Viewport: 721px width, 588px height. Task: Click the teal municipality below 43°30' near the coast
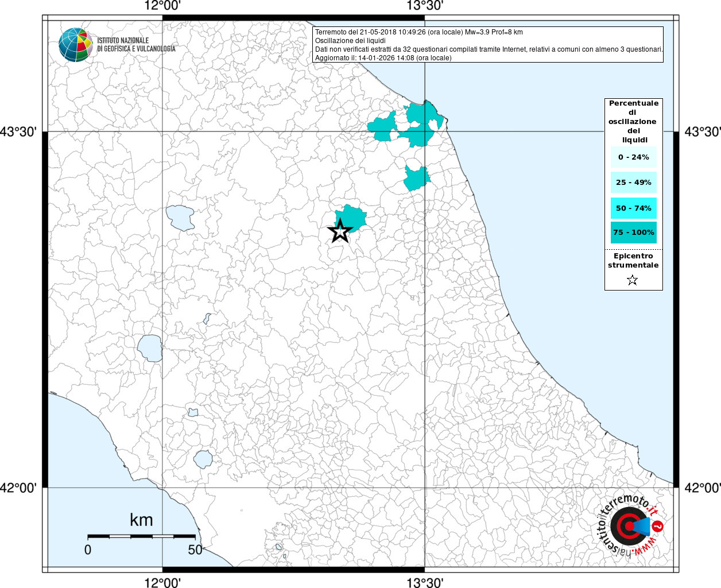[417, 178]
